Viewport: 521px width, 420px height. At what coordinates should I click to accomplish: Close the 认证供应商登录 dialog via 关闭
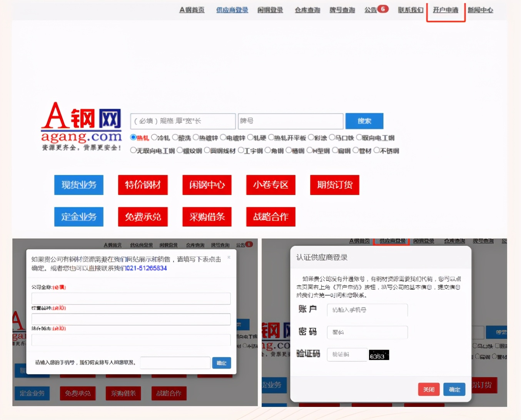(428, 389)
